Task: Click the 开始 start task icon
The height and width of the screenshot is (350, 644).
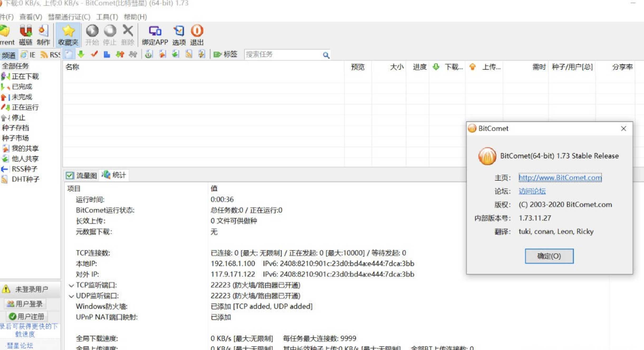Action: (x=92, y=35)
